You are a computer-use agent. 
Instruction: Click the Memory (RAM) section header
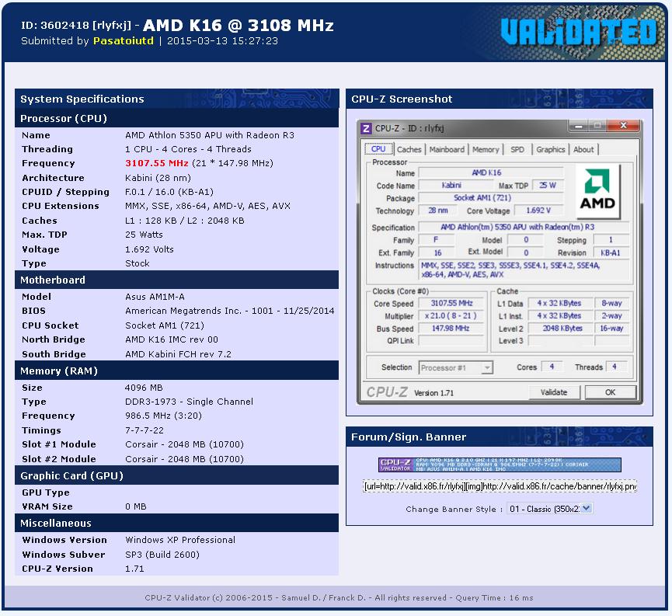176,371
